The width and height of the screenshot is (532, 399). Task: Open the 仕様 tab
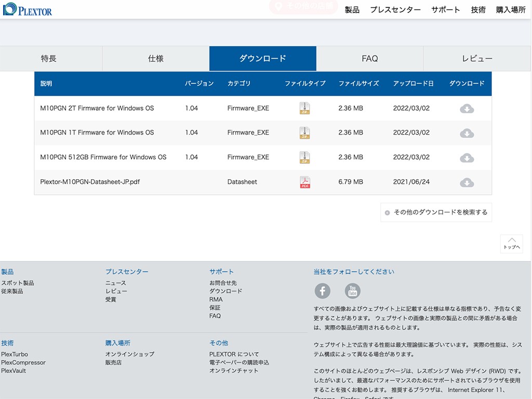click(156, 59)
